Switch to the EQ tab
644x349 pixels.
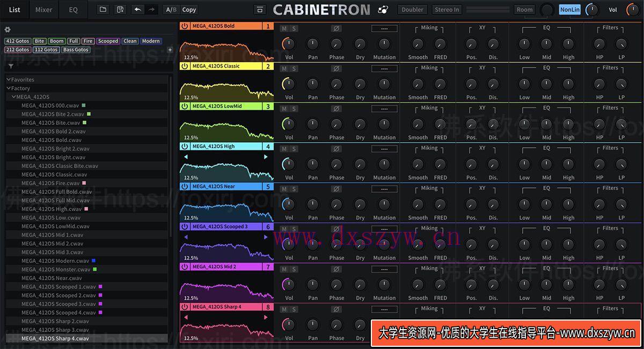pos(73,10)
